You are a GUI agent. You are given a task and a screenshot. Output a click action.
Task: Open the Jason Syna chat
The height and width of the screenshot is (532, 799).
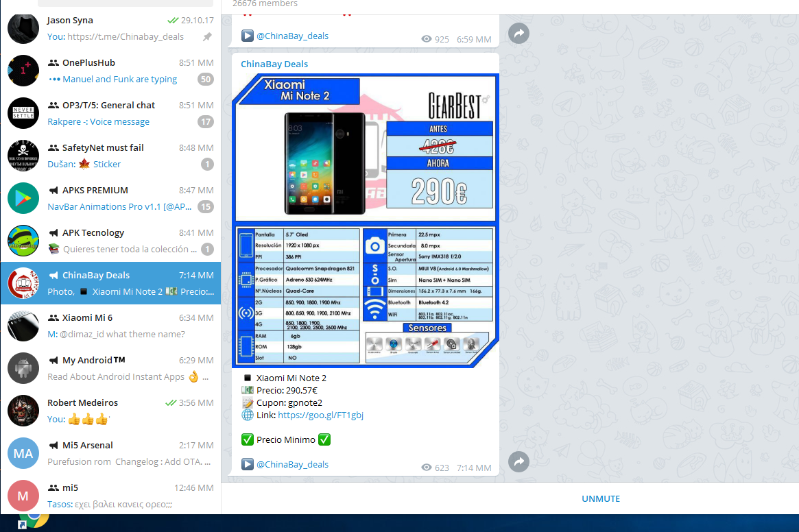(x=110, y=29)
